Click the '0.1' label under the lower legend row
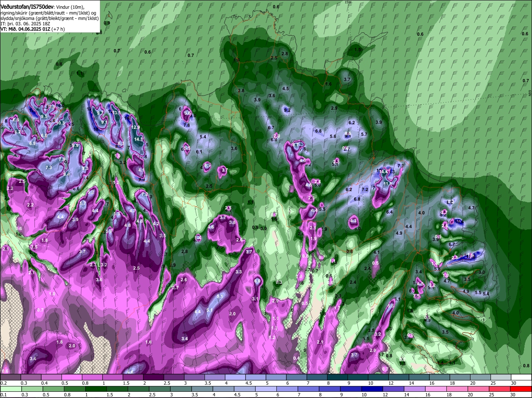The image size is (532, 398). [3, 395]
